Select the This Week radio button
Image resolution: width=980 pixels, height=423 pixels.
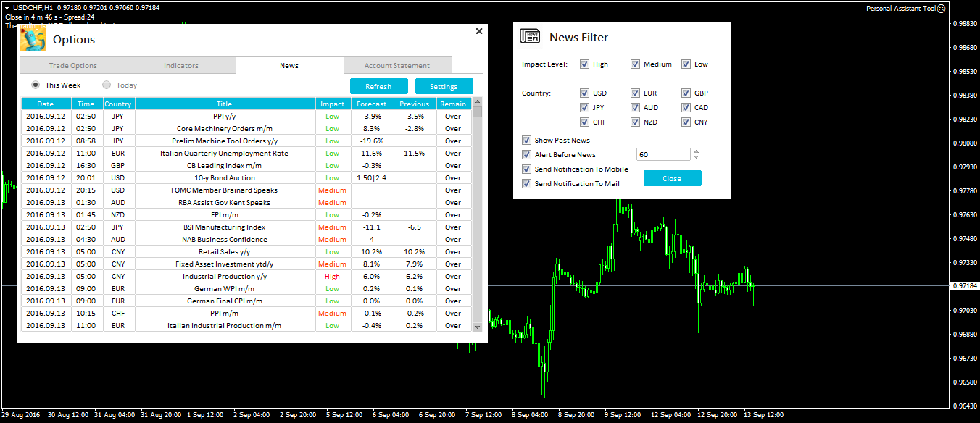coord(36,85)
